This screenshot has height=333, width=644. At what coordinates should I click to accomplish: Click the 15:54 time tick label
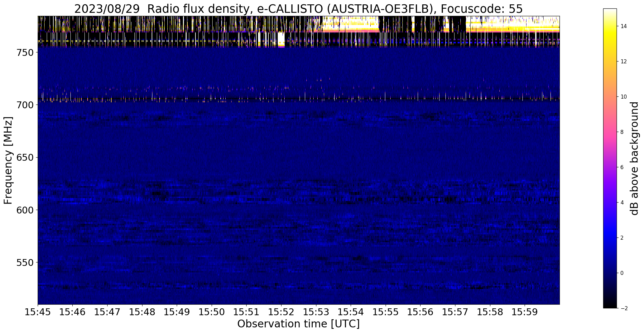tap(351, 312)
